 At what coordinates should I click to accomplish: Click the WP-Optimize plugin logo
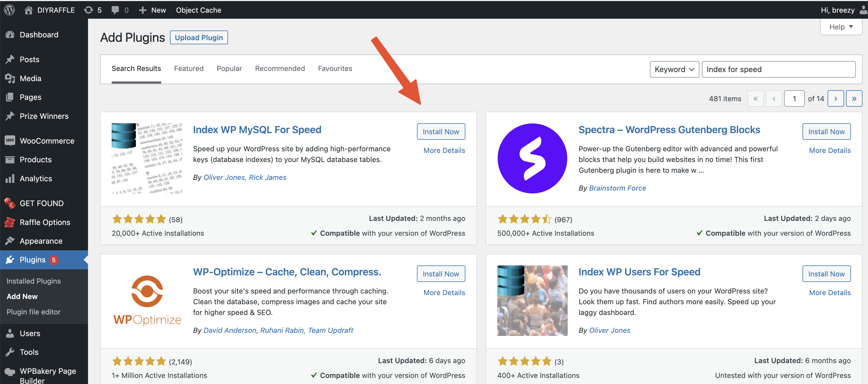tap(147, 300)
